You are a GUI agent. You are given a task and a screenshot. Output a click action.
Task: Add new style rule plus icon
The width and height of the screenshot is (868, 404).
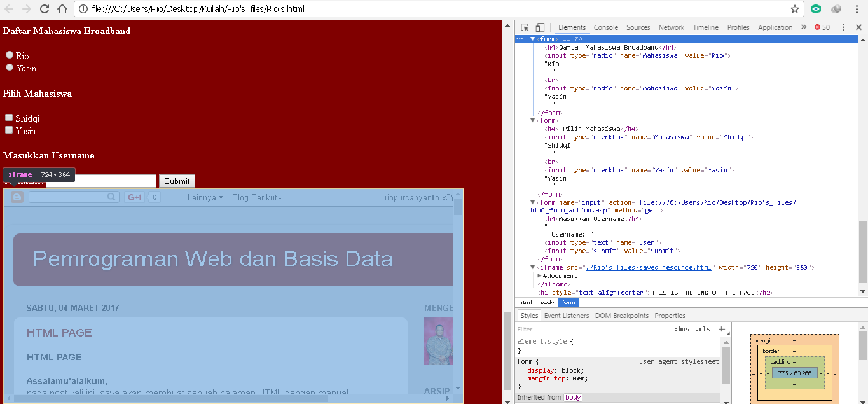click(721, 329)
